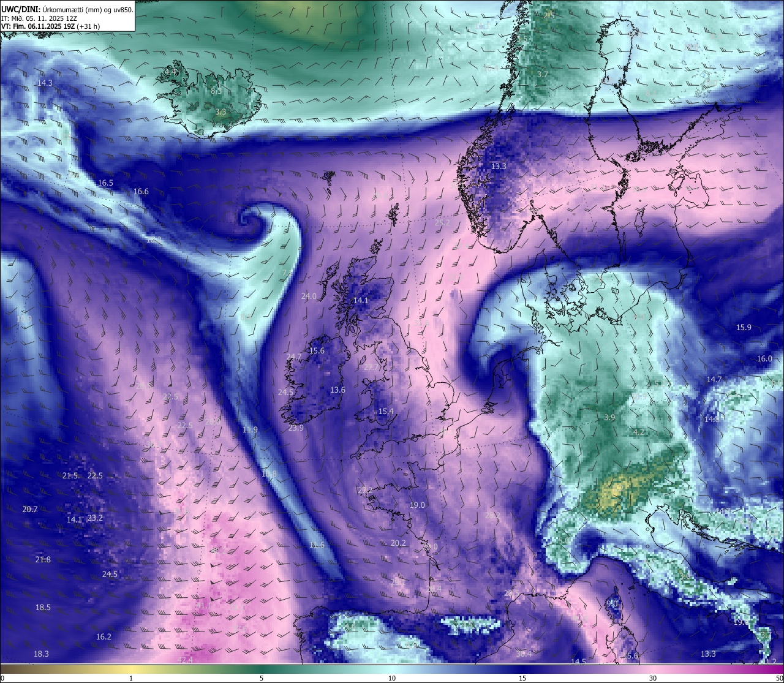The width and height of the screenshot is (784, 683).
Task: Click the 3.9 value over Germany
Action: point(609,418)
